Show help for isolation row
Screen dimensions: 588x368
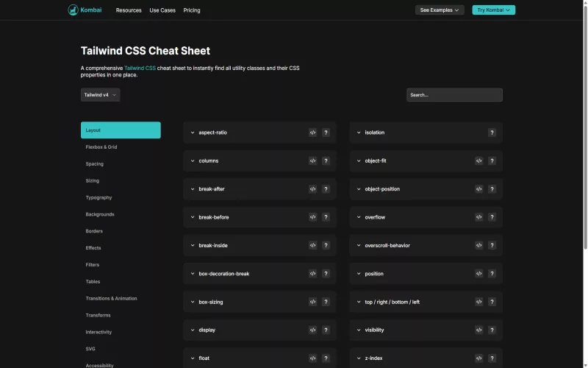(492, 132)
